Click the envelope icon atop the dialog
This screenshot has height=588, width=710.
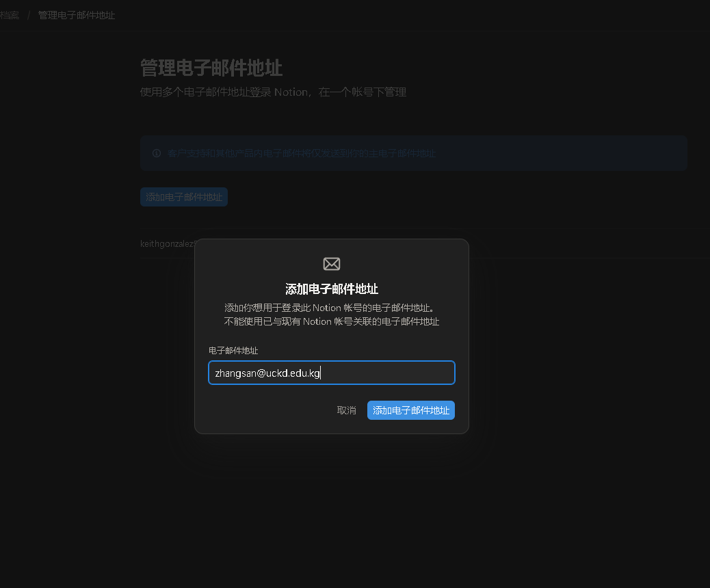[x=332, y=263]
